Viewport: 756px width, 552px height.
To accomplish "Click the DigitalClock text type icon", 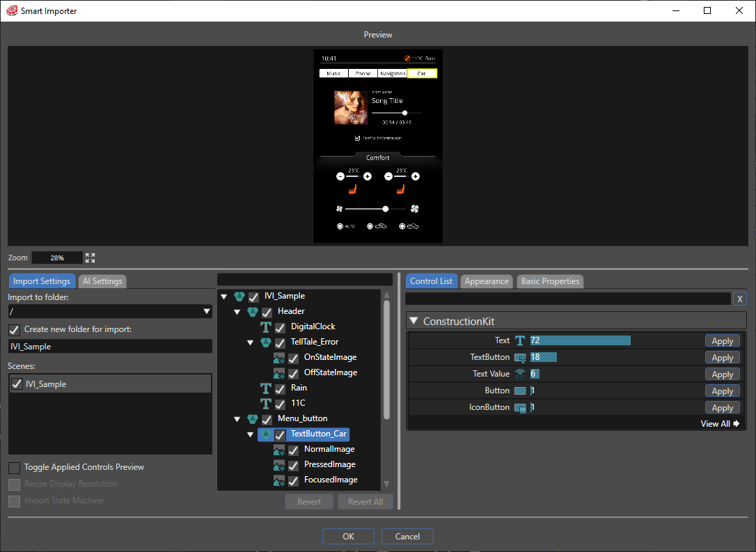I will [x=266, y=327].
